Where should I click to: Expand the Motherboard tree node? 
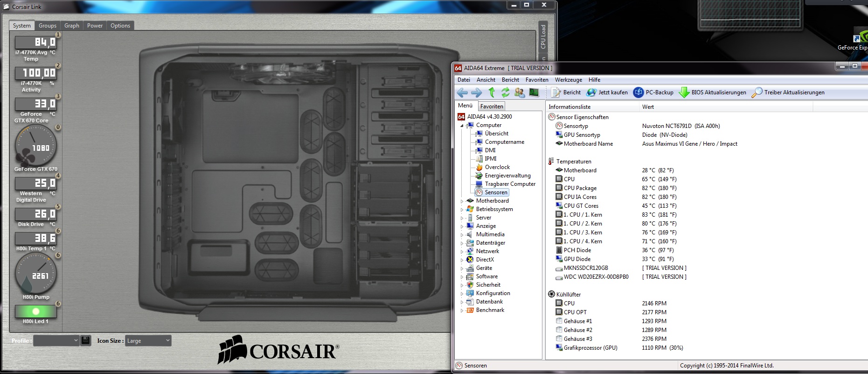pos(462,201)
